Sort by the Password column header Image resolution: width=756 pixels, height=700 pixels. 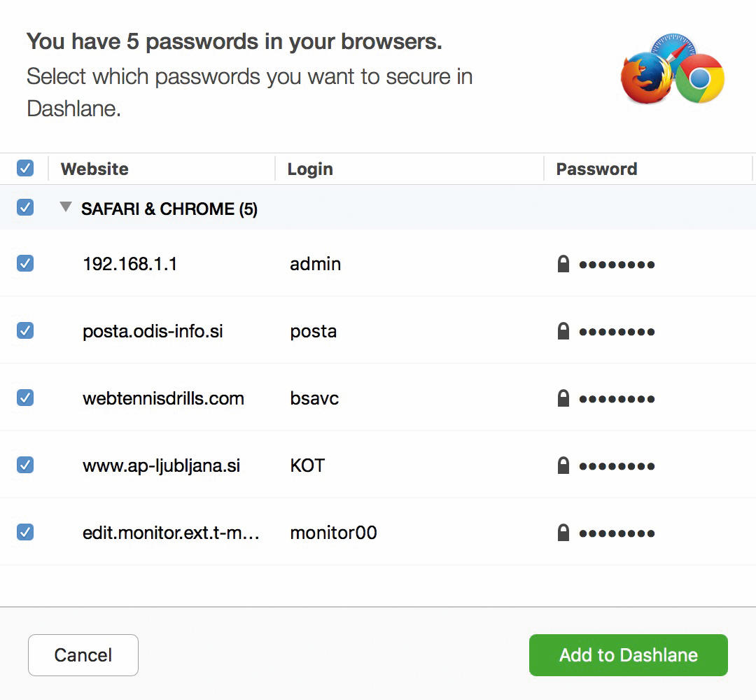coord(596,169)
